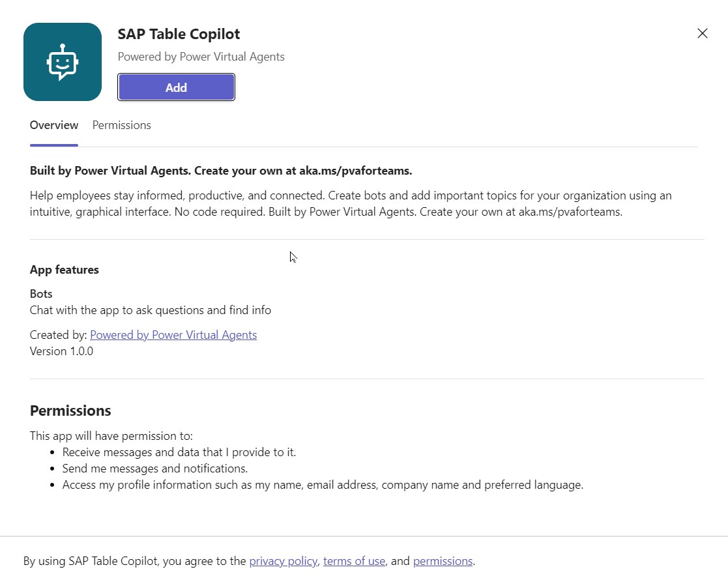
Task: Follow the terms of use link
Action: coord(354,561)
